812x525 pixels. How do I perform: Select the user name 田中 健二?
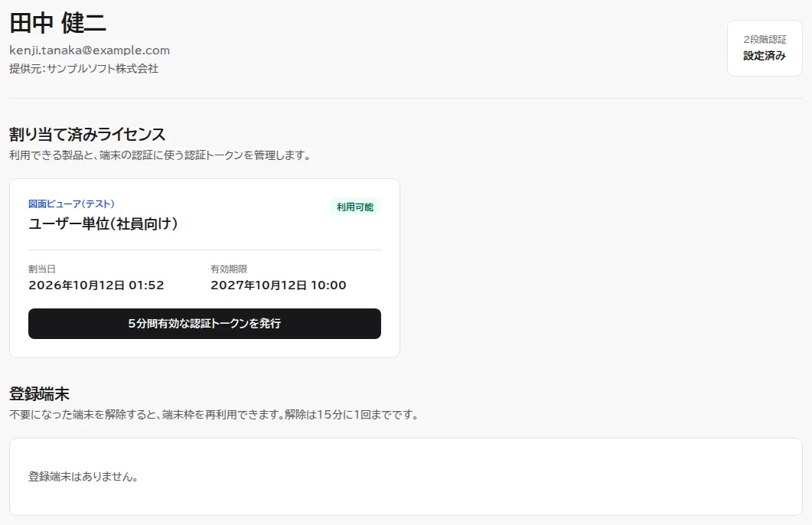tap(57, 23)
